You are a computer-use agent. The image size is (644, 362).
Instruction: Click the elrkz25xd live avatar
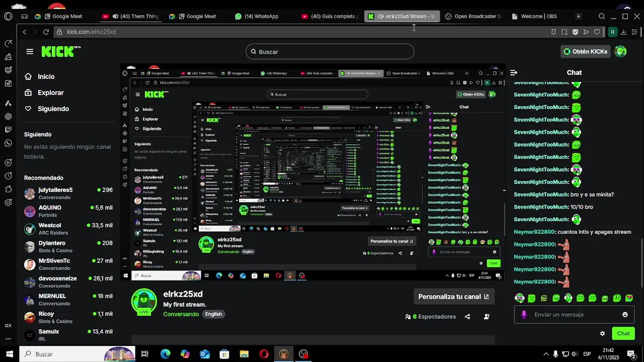point(144,302)
